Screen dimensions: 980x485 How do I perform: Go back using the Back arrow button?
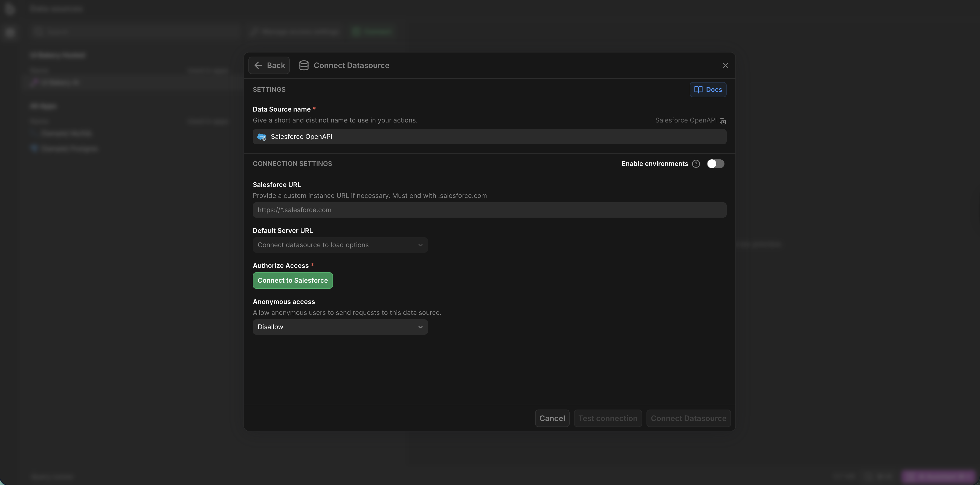269,65
